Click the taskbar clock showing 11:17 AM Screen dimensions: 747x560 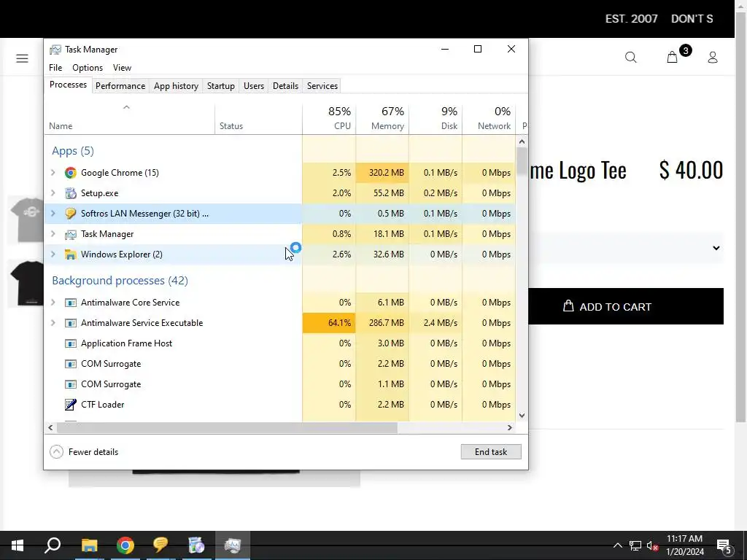684,545
